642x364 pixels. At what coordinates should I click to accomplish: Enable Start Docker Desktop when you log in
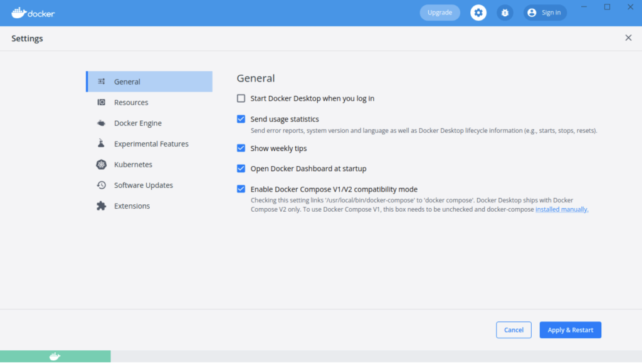[x=241, y=98]
